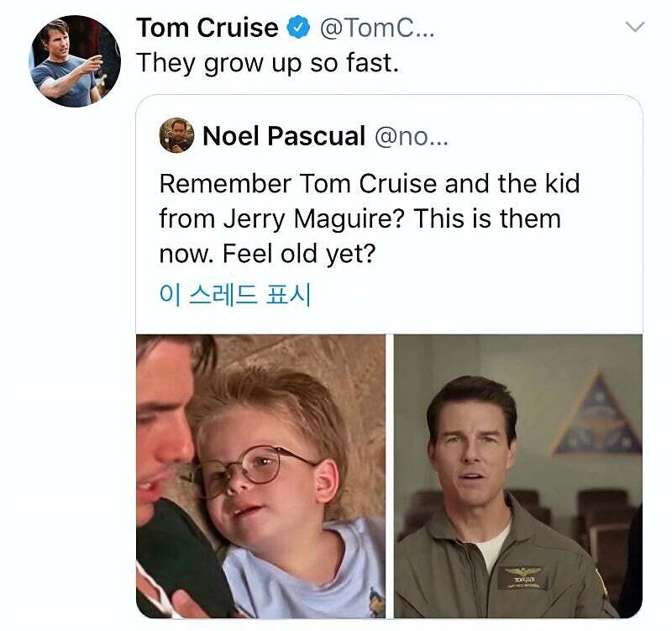This screenshot has width=672, height=631.
Task: Open Tom Cruise's circular profile avatar
Action: pos(76,61)
